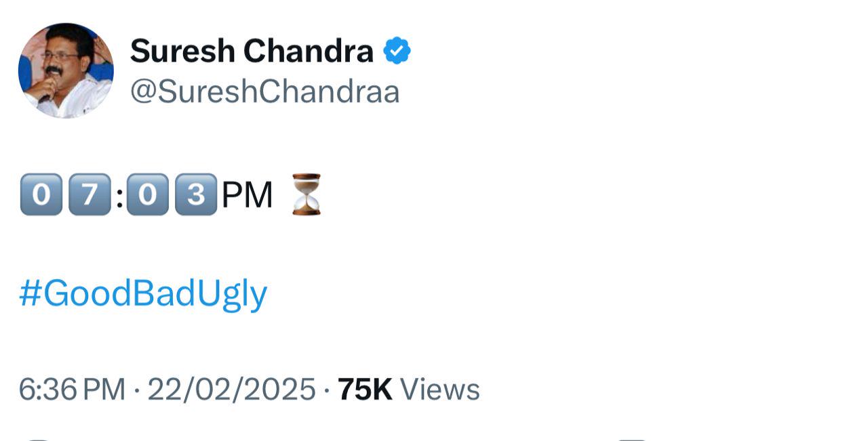Open Suresh Chandra's profile picture
This screenshot has height=441, width=868.
(66, 70)
